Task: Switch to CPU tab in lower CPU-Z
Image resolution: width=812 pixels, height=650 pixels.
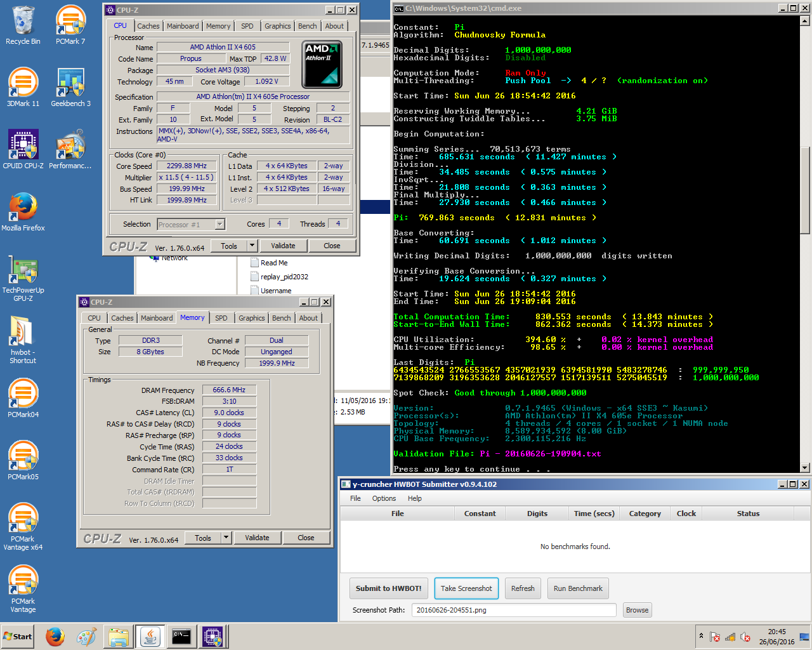Action: (94, 318)
